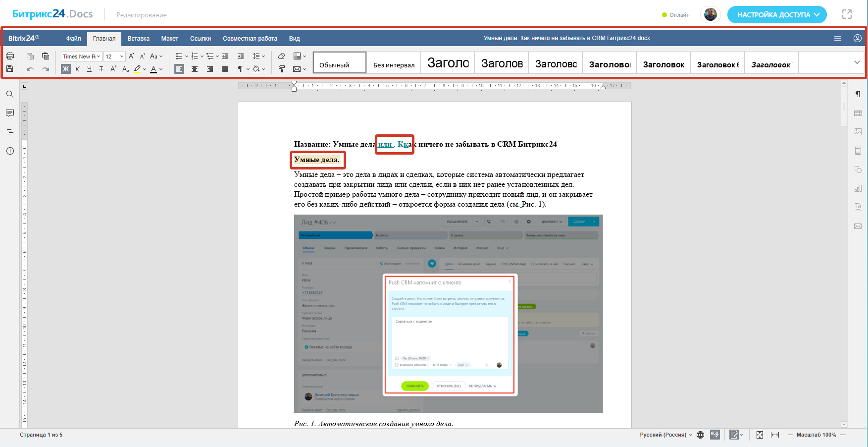Viewport: 868px width, 447px height.
Task: Open line spacing dropdown
Action: tap(258, 56)
